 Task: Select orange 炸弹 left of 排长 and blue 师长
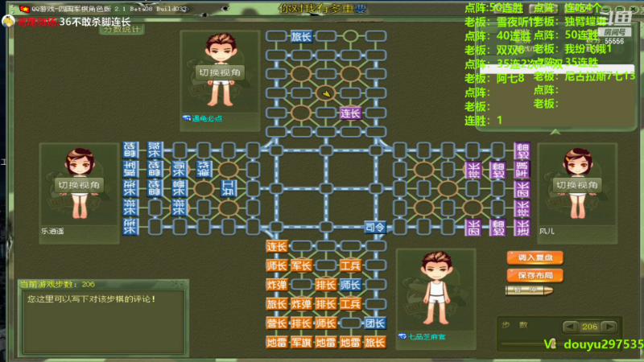(276, 285)
